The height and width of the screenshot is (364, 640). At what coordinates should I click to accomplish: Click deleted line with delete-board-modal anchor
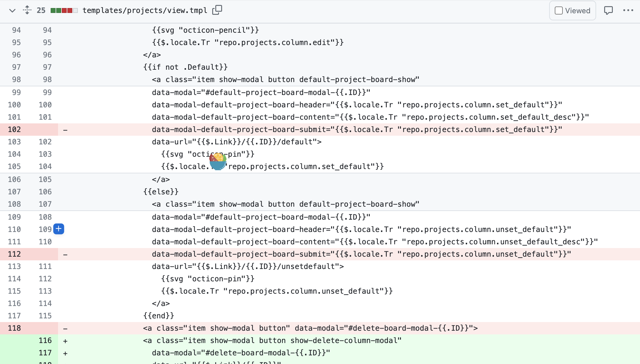[x=310, y=328]
